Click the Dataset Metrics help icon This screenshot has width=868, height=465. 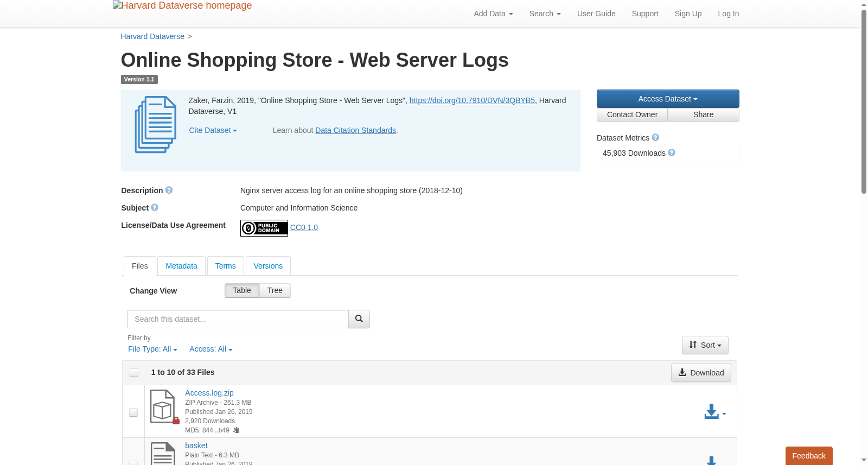(x=655, y=138)
